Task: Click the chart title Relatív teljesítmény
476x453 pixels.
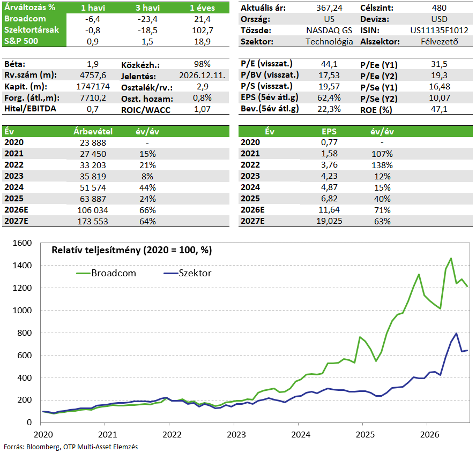Action: point(131,250)
